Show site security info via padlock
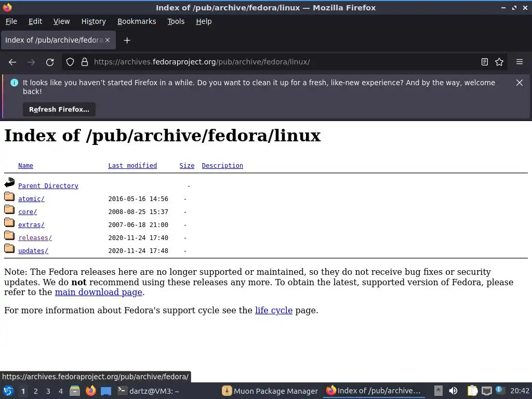Viewport: 532px width, 399px height. tap(85, 62)
